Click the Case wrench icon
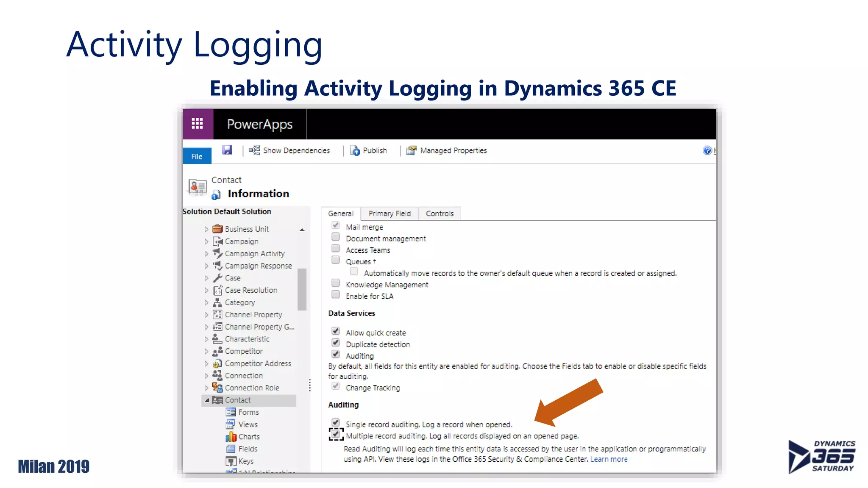The image size is (868, 488). point(217,278)
